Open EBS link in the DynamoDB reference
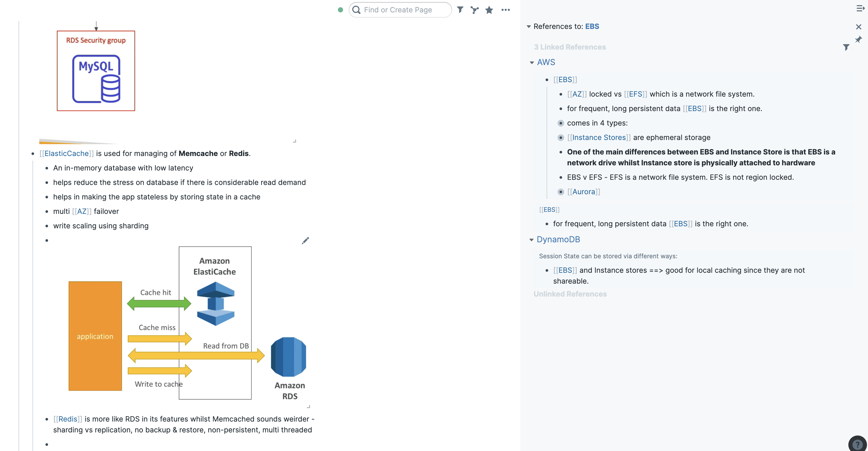The width and height of the screenshot is (868, 451). [x=565, y=270]
